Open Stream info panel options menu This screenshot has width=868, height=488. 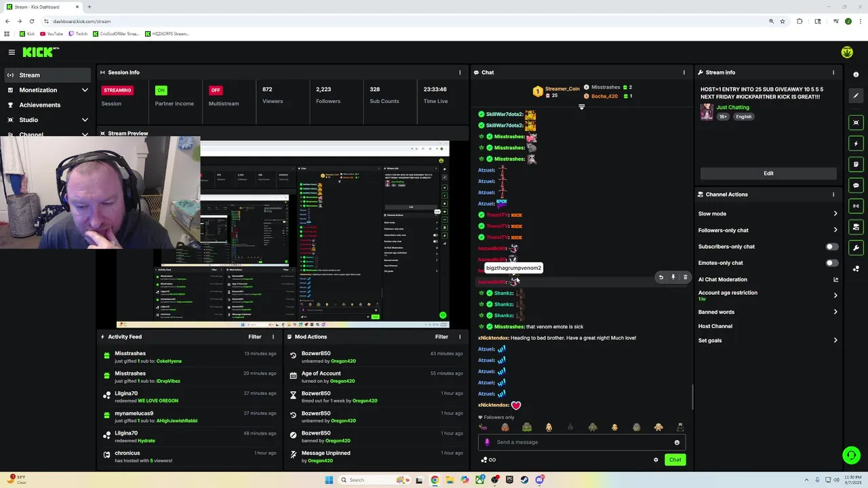pos(833,73)
